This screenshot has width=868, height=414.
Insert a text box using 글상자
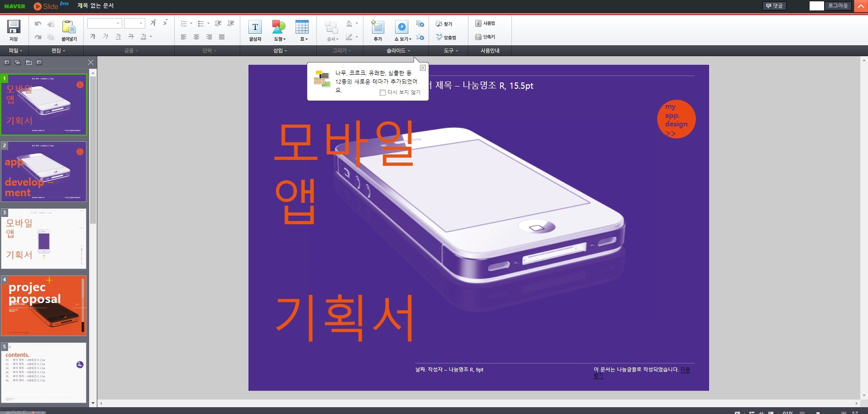(x=255, y=29)
